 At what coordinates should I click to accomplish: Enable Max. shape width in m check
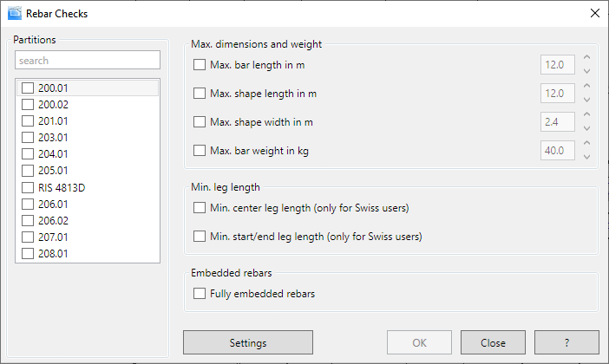click(x=200, y=122)
